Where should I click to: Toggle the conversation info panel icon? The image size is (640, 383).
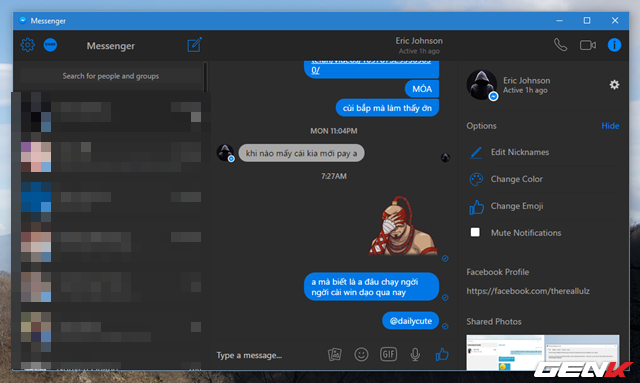[614, 45]
